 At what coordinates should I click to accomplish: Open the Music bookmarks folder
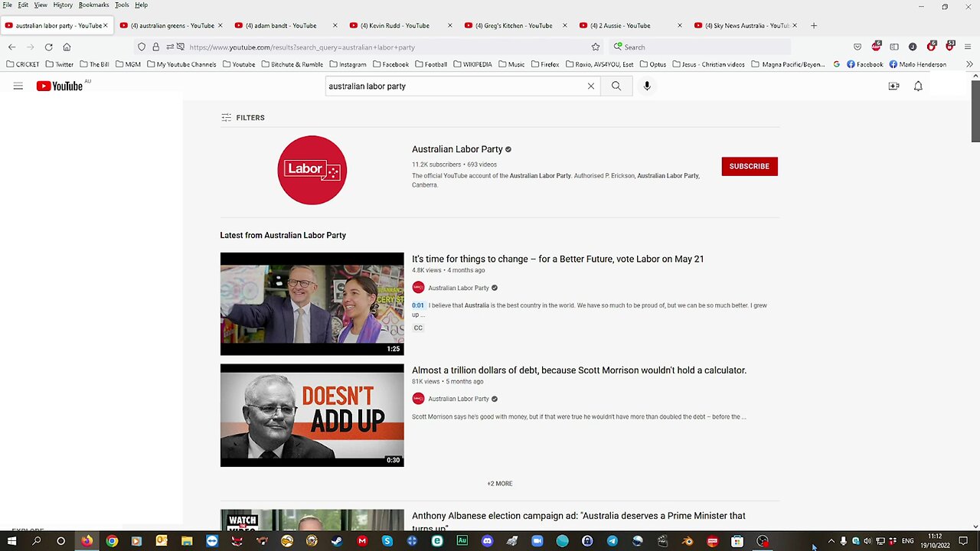click(511, 64)
